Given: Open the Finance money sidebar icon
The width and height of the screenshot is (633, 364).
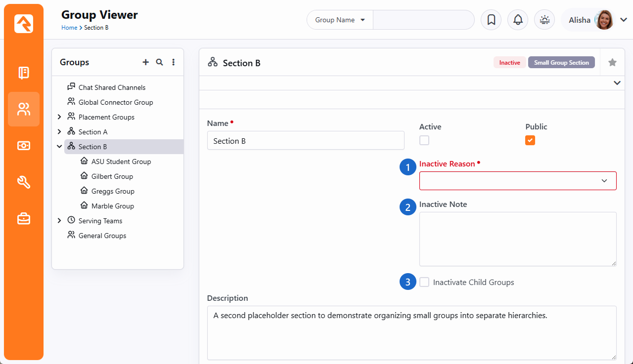Looking at the screenshot, I should coord(24,146).
